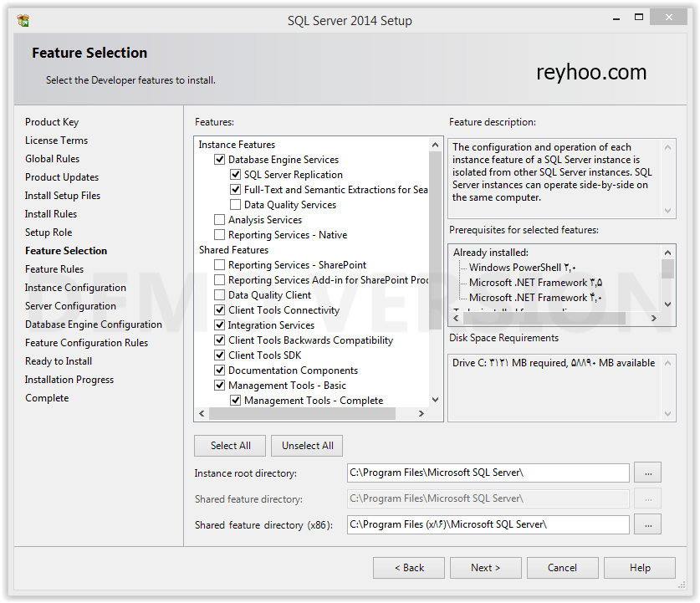This screenshot has width=700, height=603.
Task: Select the Instance Features tree node
Action: [237, 145]
